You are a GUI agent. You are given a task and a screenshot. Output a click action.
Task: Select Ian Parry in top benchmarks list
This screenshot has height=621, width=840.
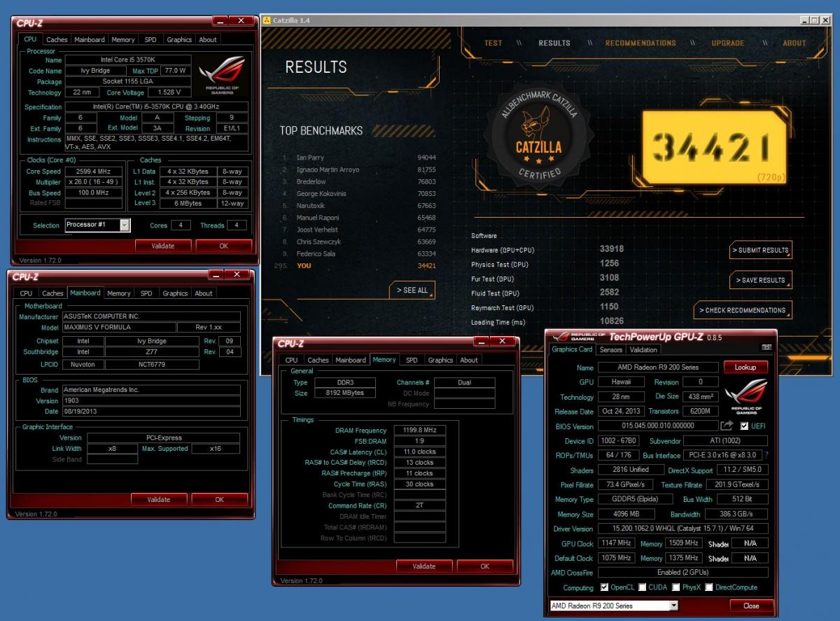[x=358, y=158]
